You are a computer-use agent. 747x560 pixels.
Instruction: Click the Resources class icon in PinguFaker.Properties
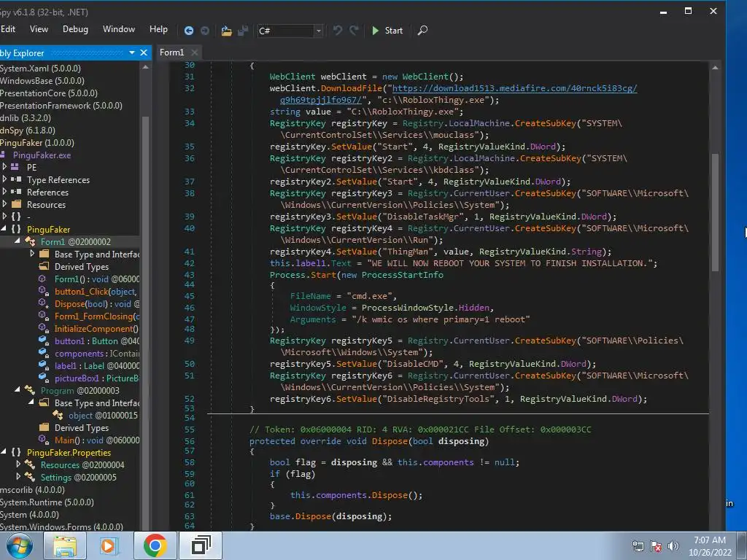[29, 464]
